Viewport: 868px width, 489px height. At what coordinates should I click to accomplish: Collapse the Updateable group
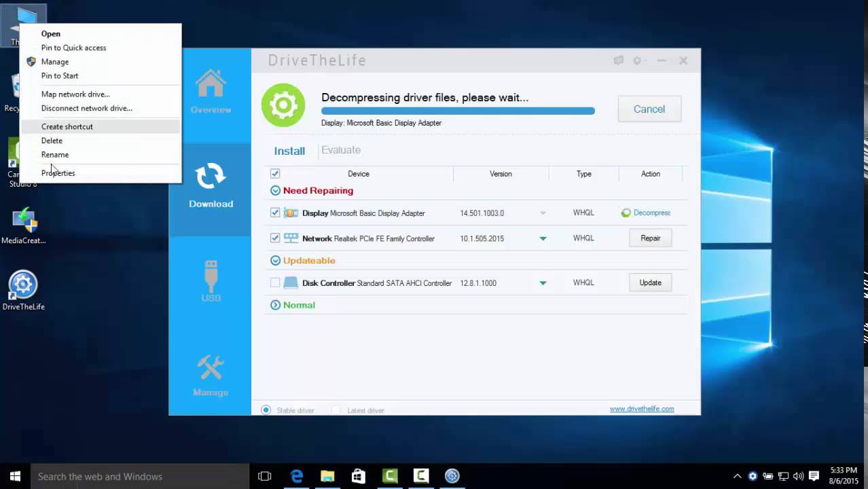coord(275,260)
